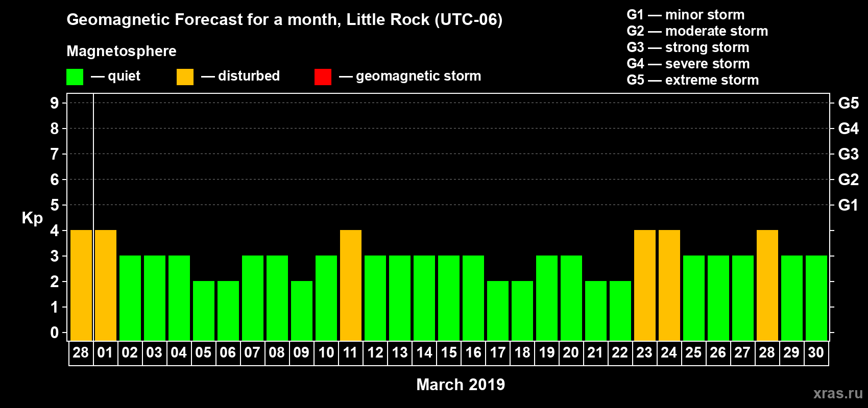Click the 'G3 — strong storm' legend line

pos(688,47)
